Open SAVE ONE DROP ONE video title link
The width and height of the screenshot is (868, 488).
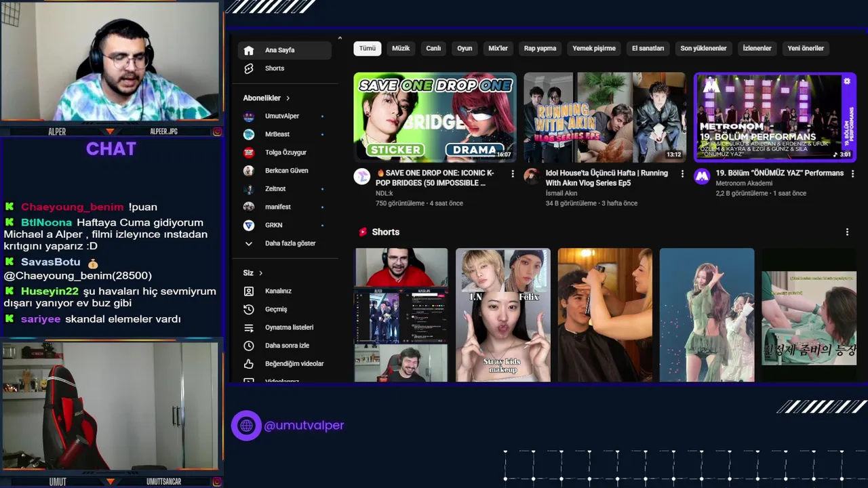point(435,178)
